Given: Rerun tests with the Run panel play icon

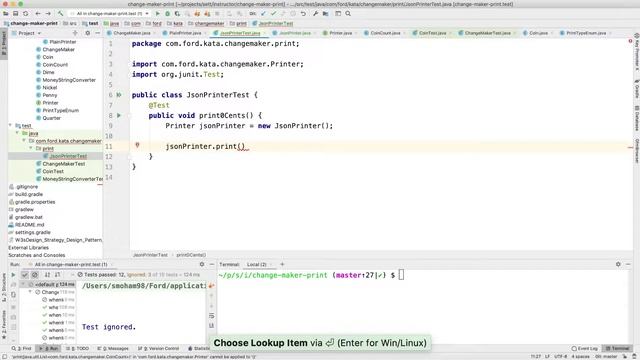Looking at the screenshot, I should (13, 275).
